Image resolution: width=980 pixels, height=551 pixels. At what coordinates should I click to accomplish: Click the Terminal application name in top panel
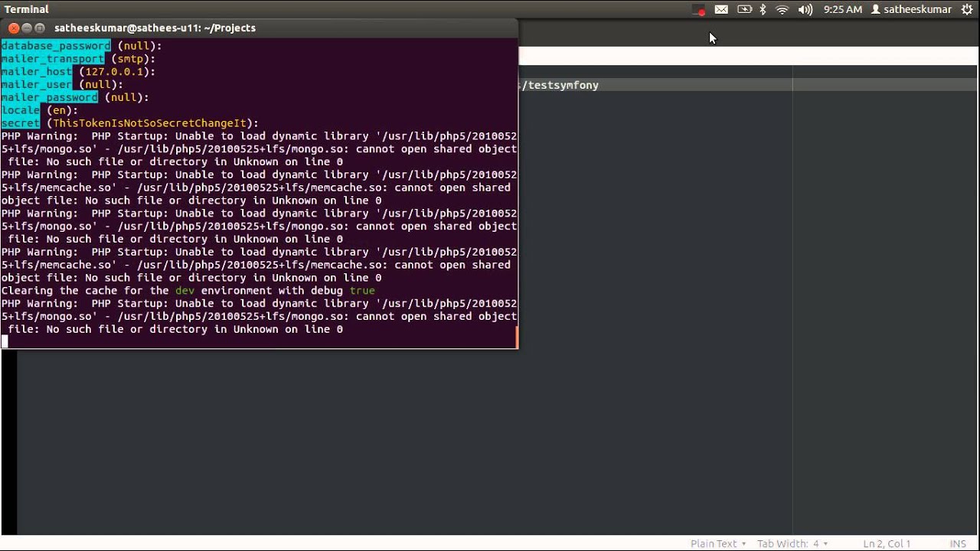pos(27,9)
